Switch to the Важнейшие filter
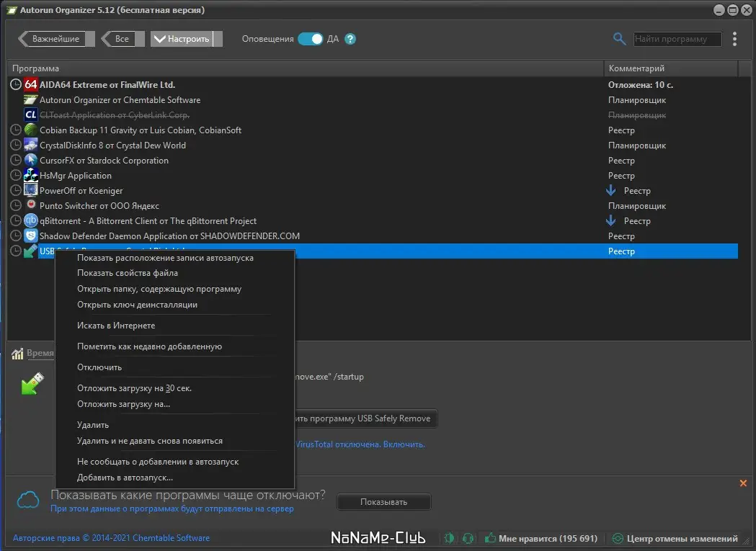The image size is (756, 551). point(56,39)
